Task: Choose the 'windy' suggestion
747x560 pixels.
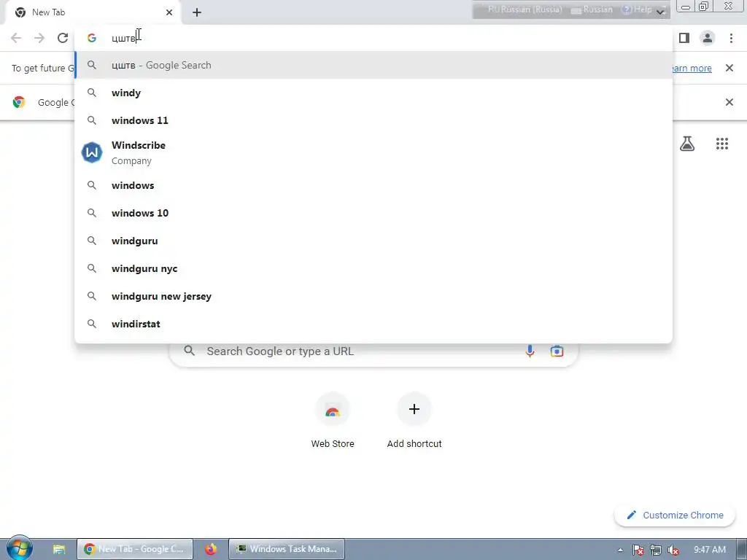Action: [374, 93]
